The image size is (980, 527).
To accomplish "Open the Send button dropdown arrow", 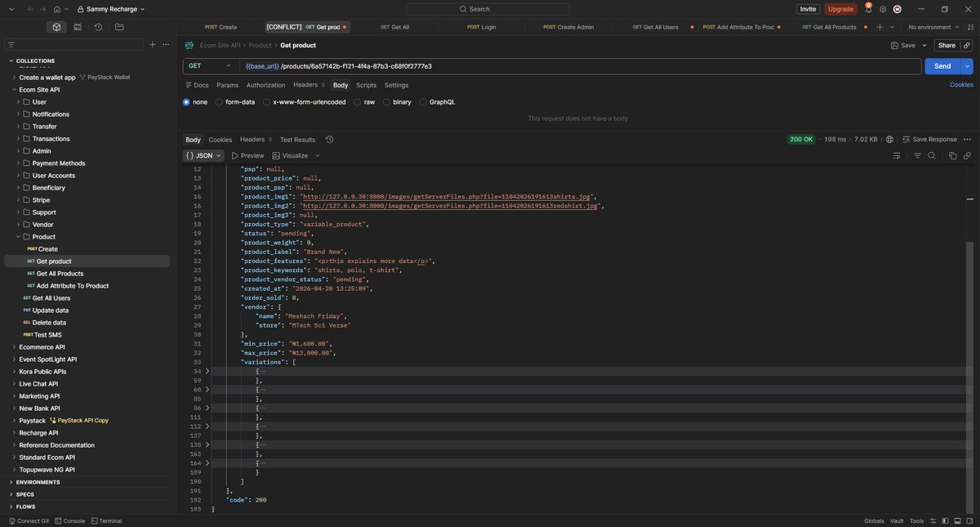I will pyautogui.click(x=967, y=66).
